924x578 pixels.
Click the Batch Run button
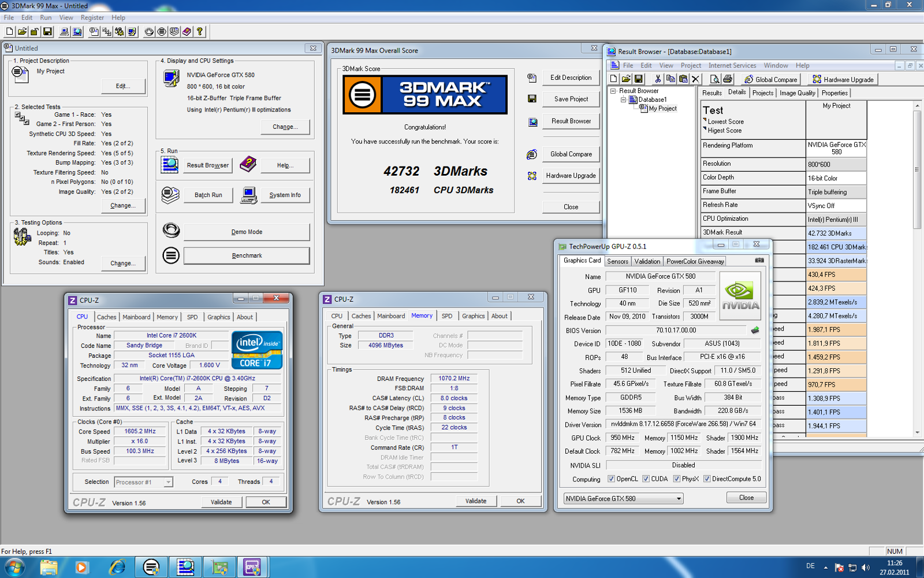coord(208,195)
